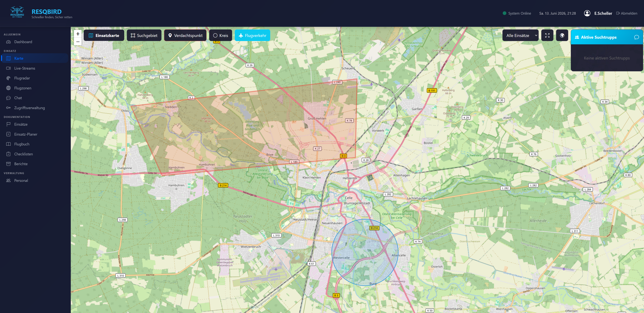Viewport: 644px width, 313px height.
Task: Click the Personal people icon
Action: click(x=8, y=180)
